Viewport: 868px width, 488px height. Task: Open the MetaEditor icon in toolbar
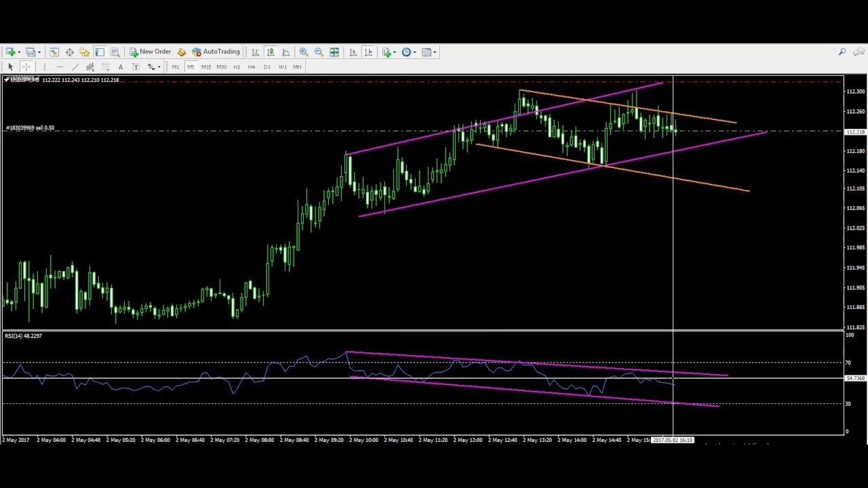click(182, 52)
